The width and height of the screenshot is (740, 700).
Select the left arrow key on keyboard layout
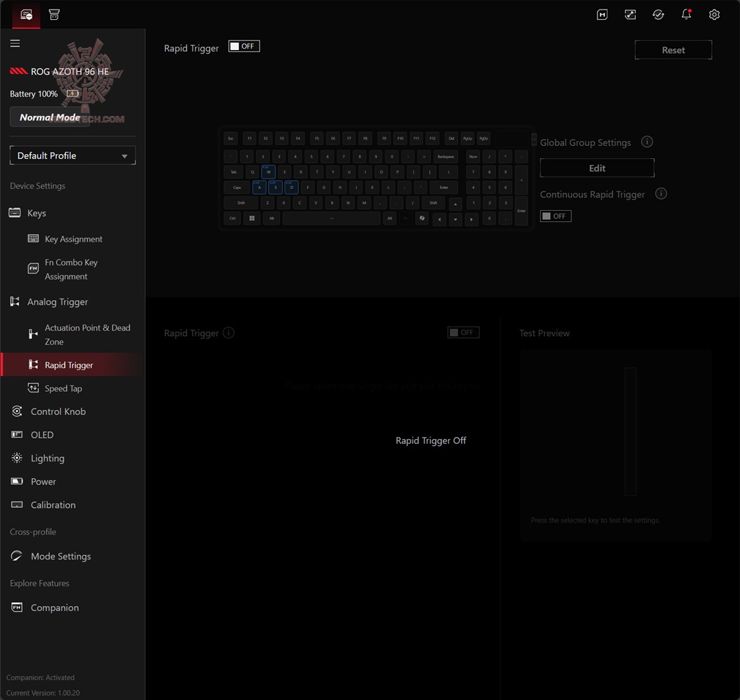point(439,219)
